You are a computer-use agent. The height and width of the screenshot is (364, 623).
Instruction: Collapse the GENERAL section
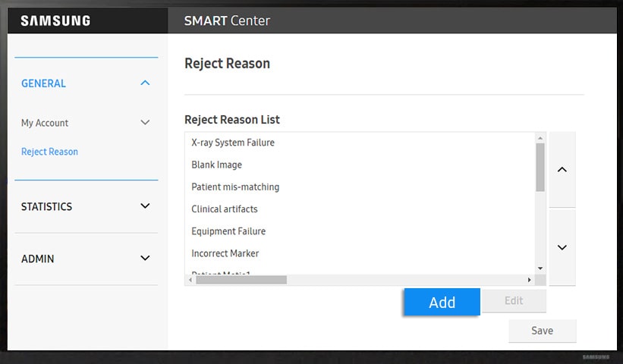145,83
